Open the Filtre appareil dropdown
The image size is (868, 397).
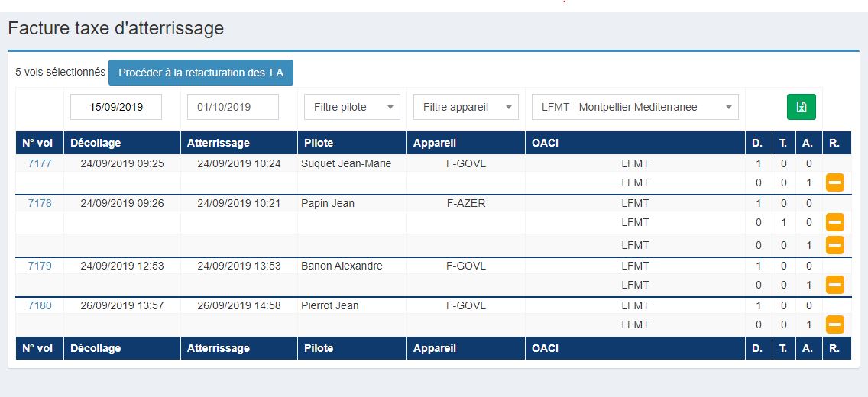click(465, 107)
